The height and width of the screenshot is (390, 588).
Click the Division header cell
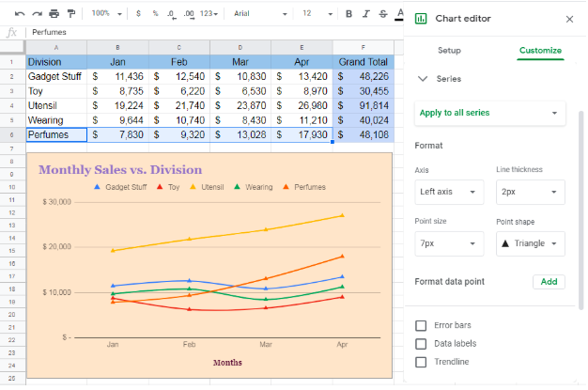point(56,62)
